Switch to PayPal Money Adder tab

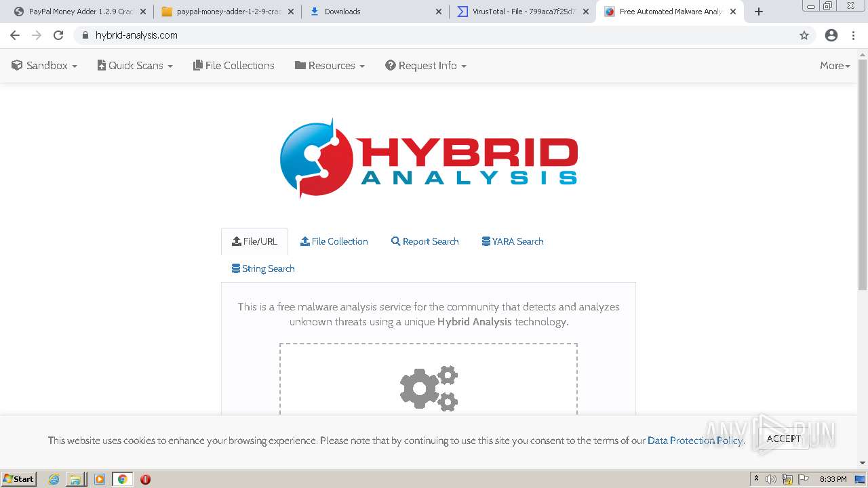(75, 12)
